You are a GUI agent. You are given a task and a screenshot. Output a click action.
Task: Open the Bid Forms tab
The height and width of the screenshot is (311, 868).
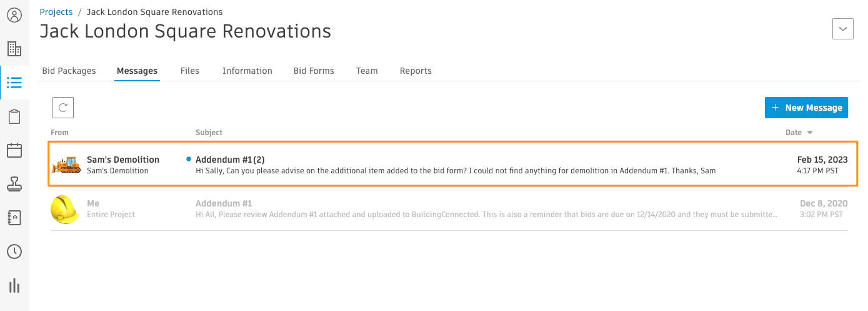tap(314, 71)
